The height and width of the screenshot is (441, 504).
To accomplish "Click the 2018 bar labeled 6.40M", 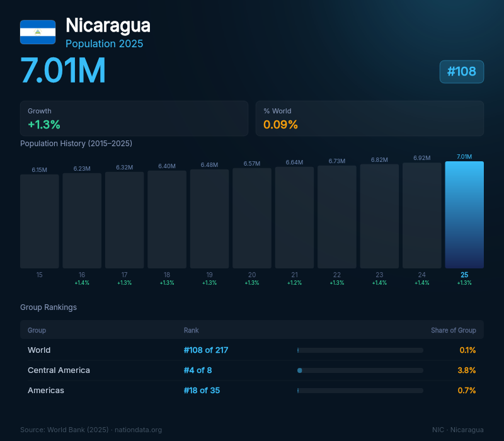I will tap(167, 219).
